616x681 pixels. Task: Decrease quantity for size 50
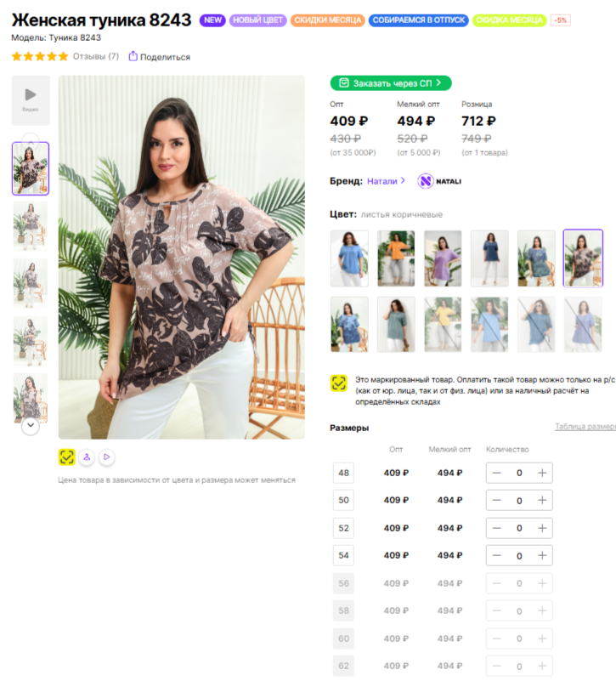[496, 500]
